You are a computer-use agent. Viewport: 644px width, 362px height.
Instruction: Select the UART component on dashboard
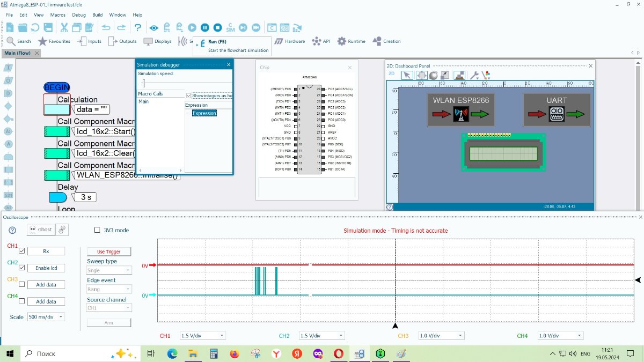click(x=557, y=110)
